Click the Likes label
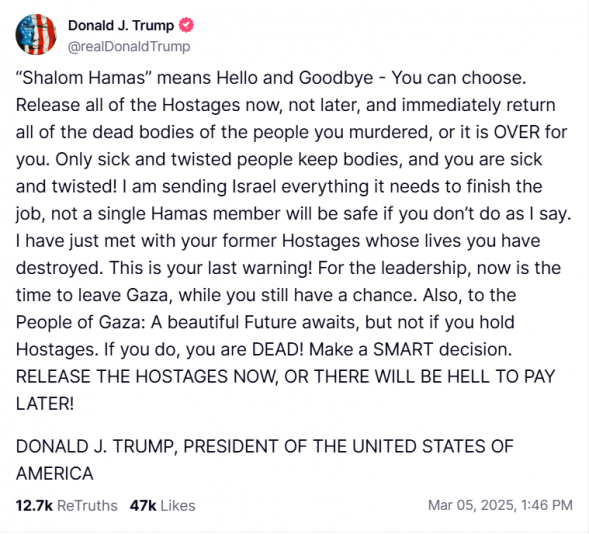 tap(178, 505)
